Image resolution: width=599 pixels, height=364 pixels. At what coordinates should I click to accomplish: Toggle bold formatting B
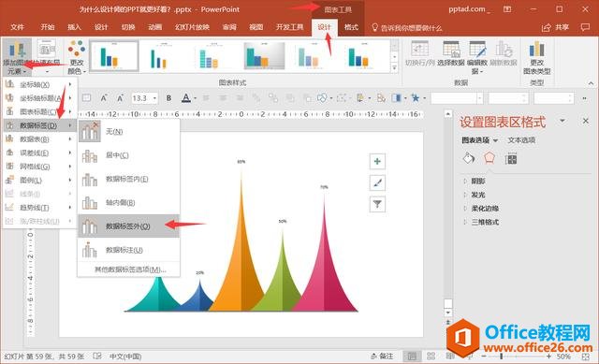pos(168,98)
